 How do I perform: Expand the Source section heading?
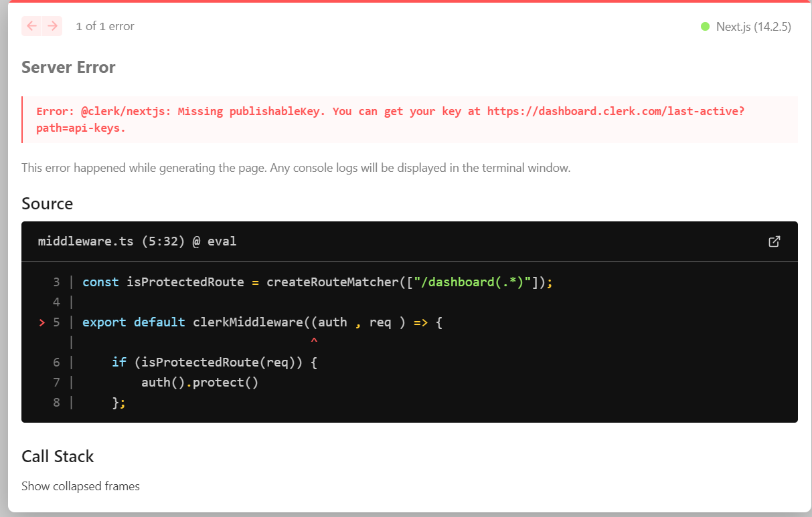pos(47,203)
